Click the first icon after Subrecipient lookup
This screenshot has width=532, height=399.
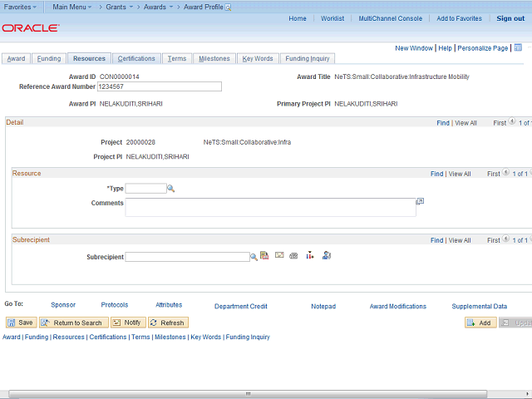click(x=264, y=256)
